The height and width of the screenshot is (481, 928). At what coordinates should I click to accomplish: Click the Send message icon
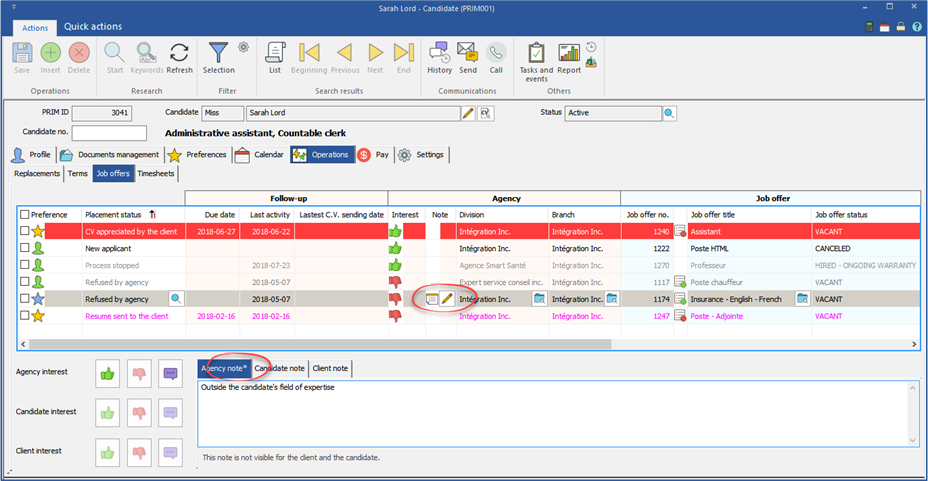click(x=468, y=53)
